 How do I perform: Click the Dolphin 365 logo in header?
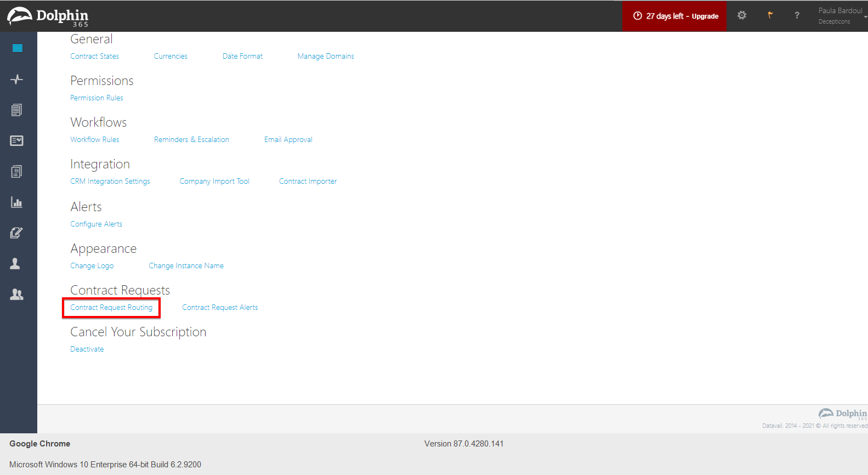(x=48, y=16)
